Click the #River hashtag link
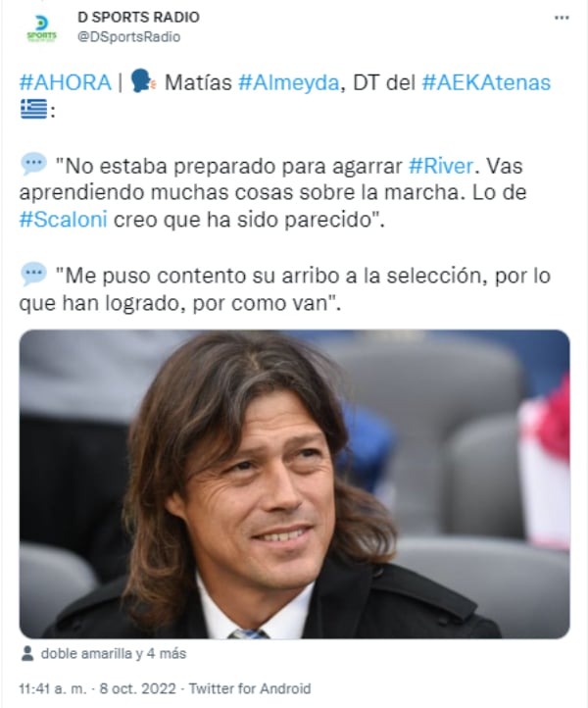Screen dimensions: 588x708 tap(440, 166)
